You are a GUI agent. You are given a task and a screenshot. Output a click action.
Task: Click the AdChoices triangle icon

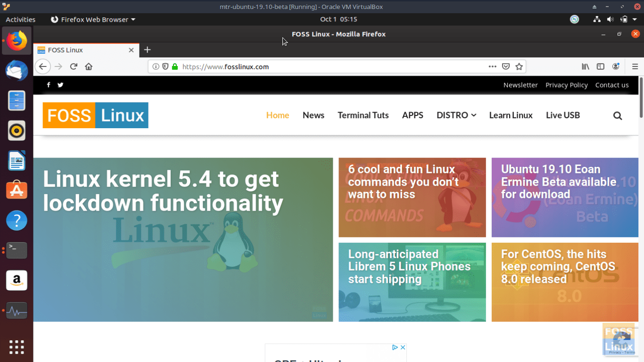coord(395,347)
